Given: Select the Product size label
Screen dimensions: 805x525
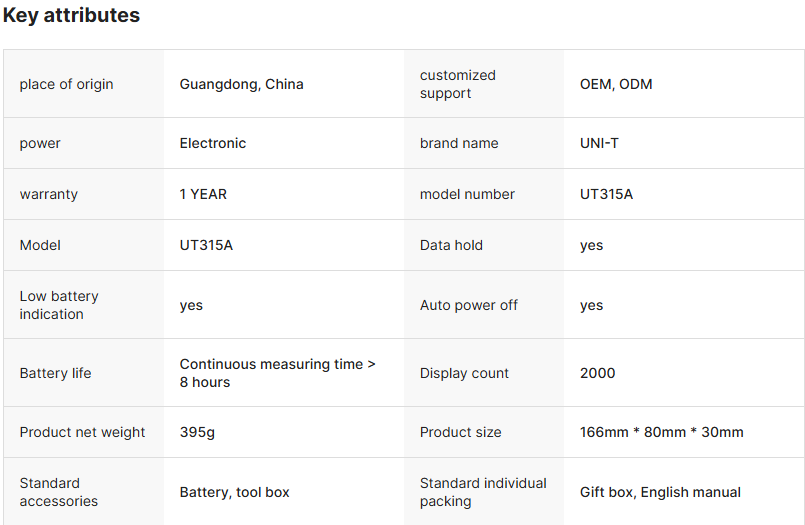Looking at the screenshot, I should pyautogui.click(x=460, y=432).
